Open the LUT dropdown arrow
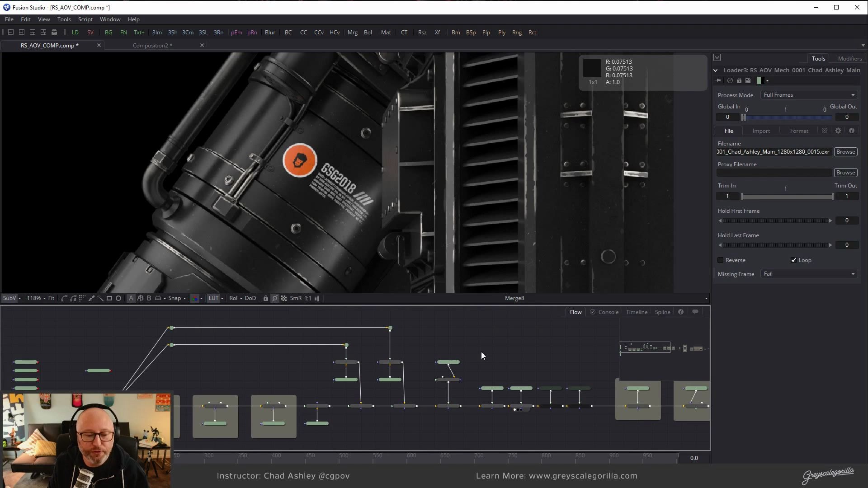Image resolution: width=868 pixels, height=488 pixels. click(x=222, y=299)
